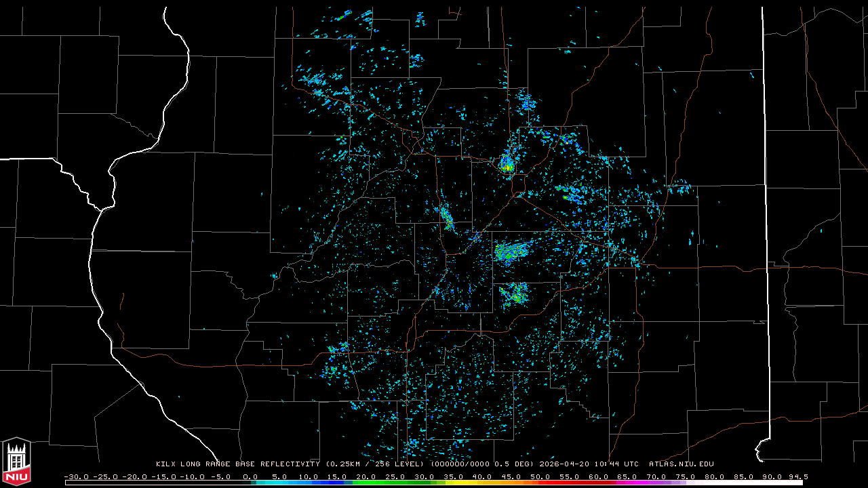Image resolution: width=868 pixels, height=488 pixels.
Task: Click the -15.0 label on the scale
Action: point(163,476)
